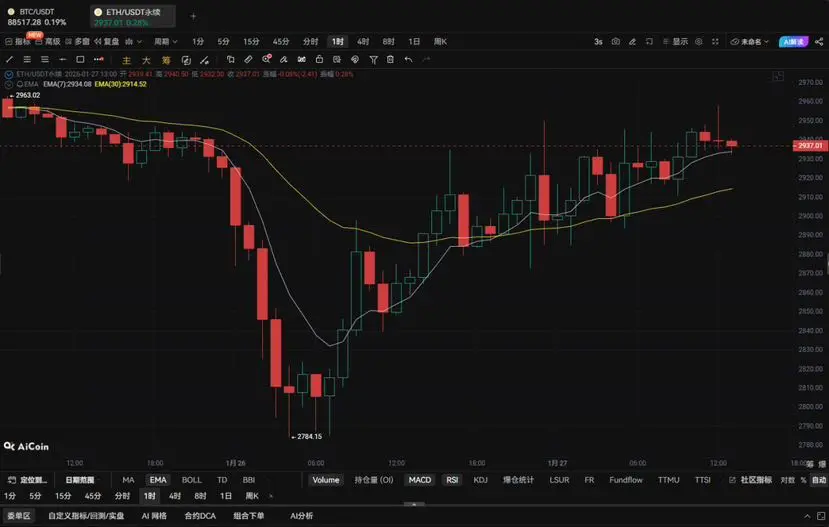Share the chart via share icon
This screenshot has width=829, height=527.
[819, 41]
